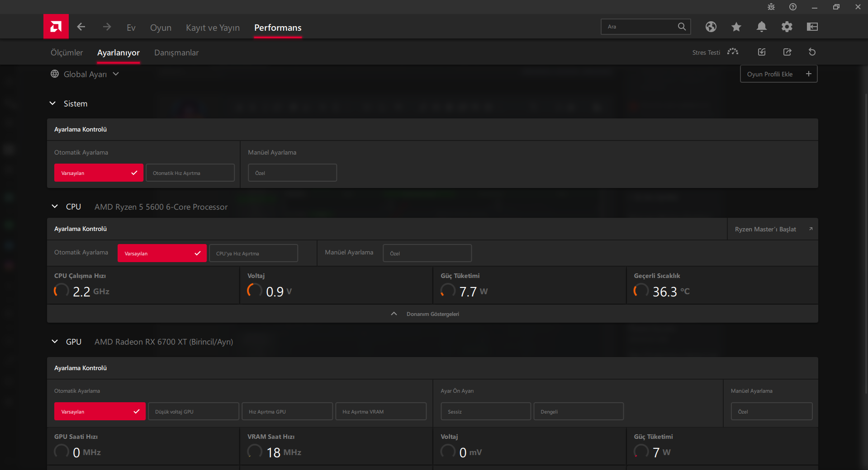868x470 pixels.
Task: Select Özel in CPU Manüel Ayarlama
Action: tap(427, 253)
